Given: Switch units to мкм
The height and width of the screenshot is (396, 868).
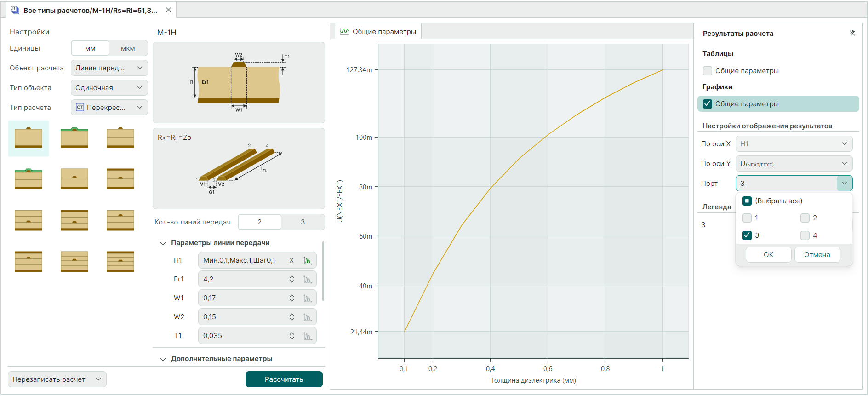Looking at the screenshot, I should click(x=128, y=48).
